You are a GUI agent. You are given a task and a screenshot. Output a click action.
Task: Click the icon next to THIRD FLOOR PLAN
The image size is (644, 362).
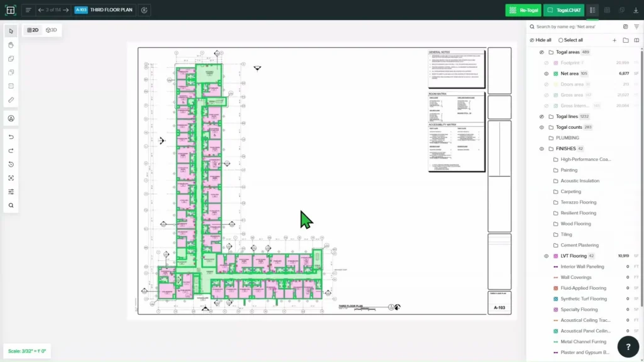[144, 10]
